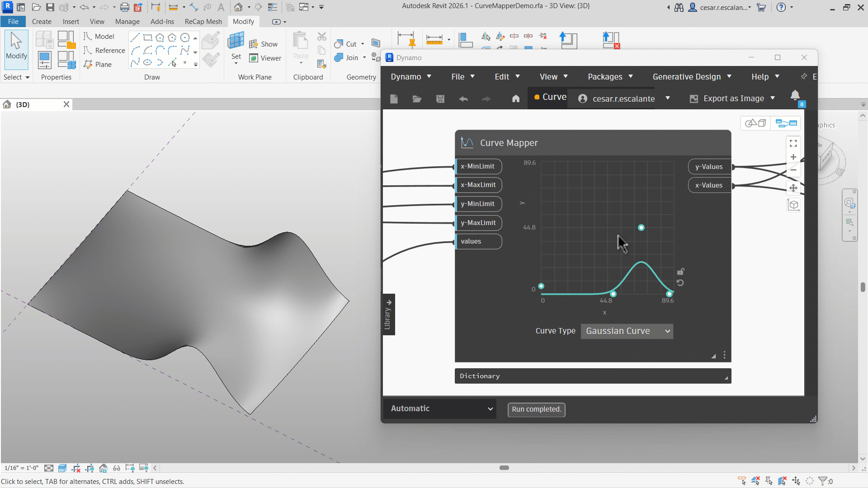
Task: Switch to the Add-Ins ribbon tab
Action: [162, 22]
